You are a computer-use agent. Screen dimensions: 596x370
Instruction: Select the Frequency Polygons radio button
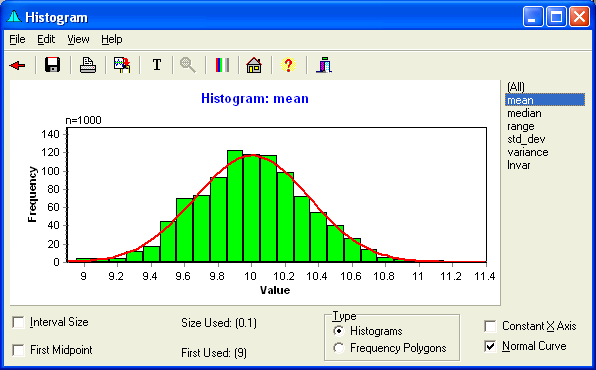coord(338,348)
